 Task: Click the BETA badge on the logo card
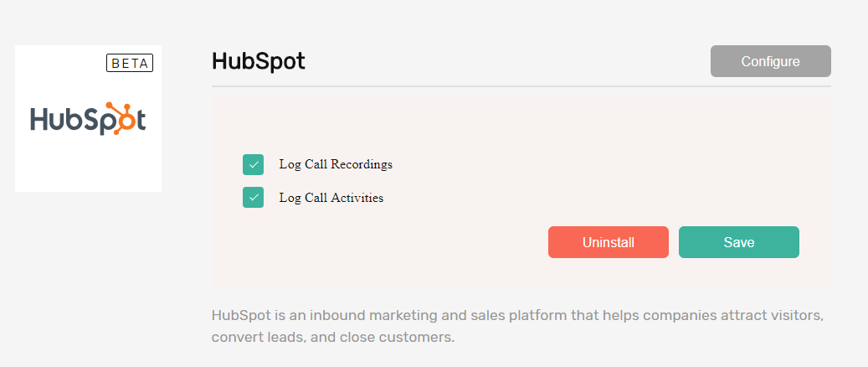point(130,63)
